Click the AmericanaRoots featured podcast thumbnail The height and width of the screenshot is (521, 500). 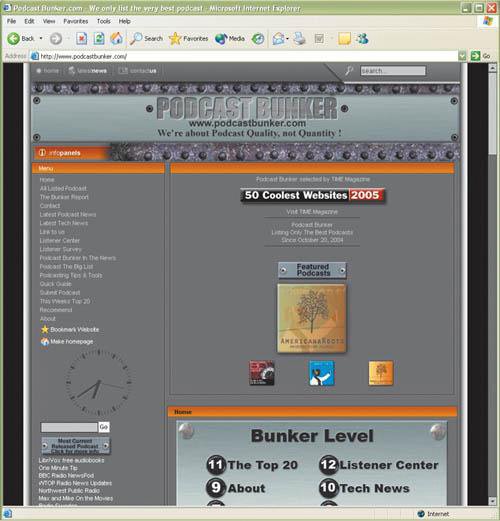(x=312, y=318)
